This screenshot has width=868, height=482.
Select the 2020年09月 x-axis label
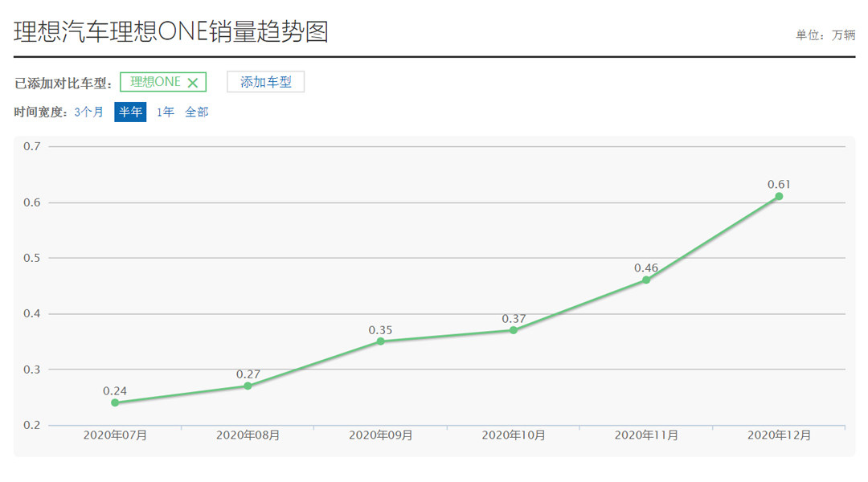[x=381, y=435]
